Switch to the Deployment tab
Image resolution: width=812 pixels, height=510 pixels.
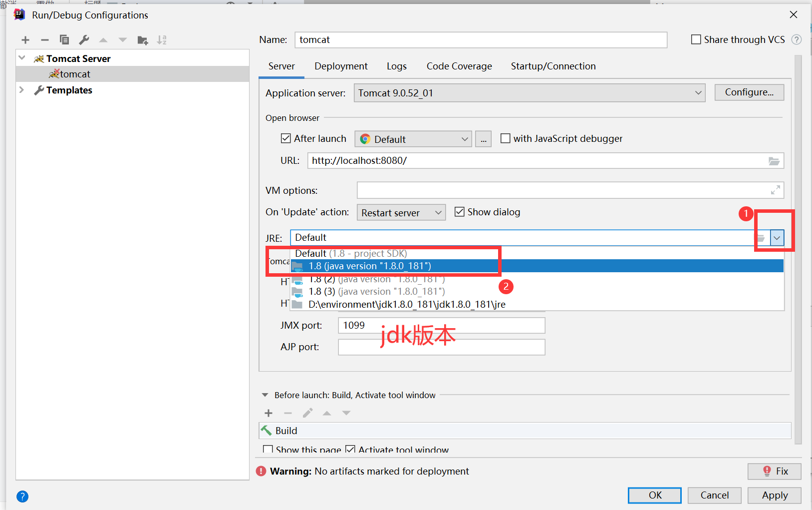click(341, 66)
